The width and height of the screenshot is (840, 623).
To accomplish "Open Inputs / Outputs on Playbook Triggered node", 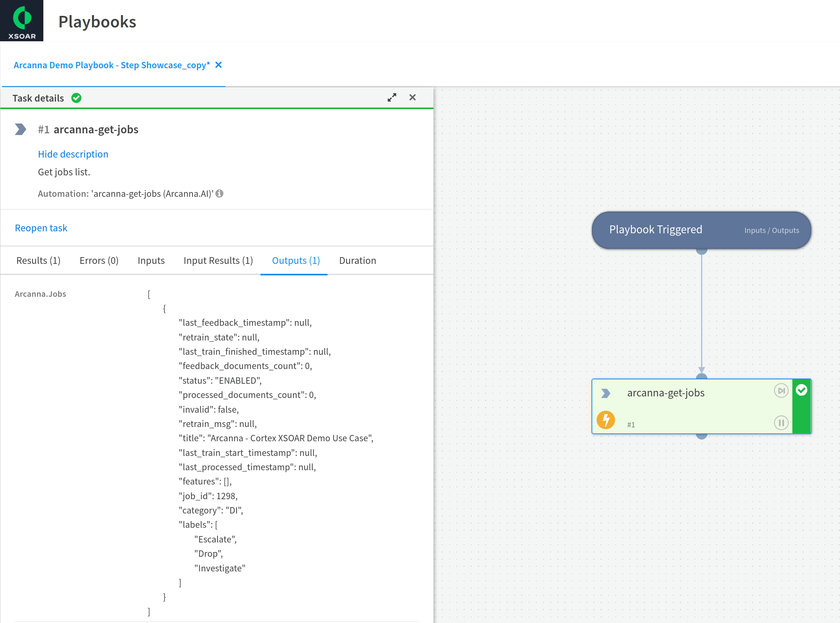I will [x=772, y=230].
